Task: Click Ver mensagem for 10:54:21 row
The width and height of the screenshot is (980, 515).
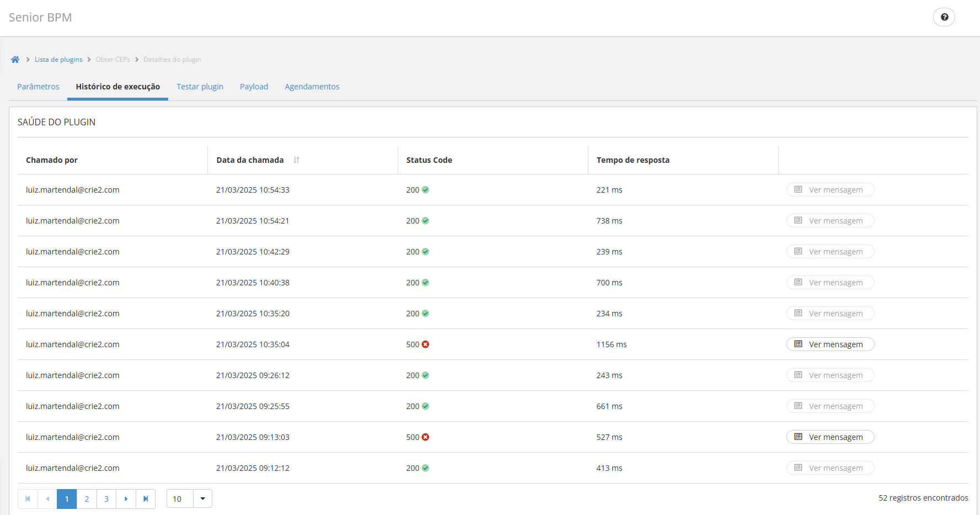Action: [831, 221]
